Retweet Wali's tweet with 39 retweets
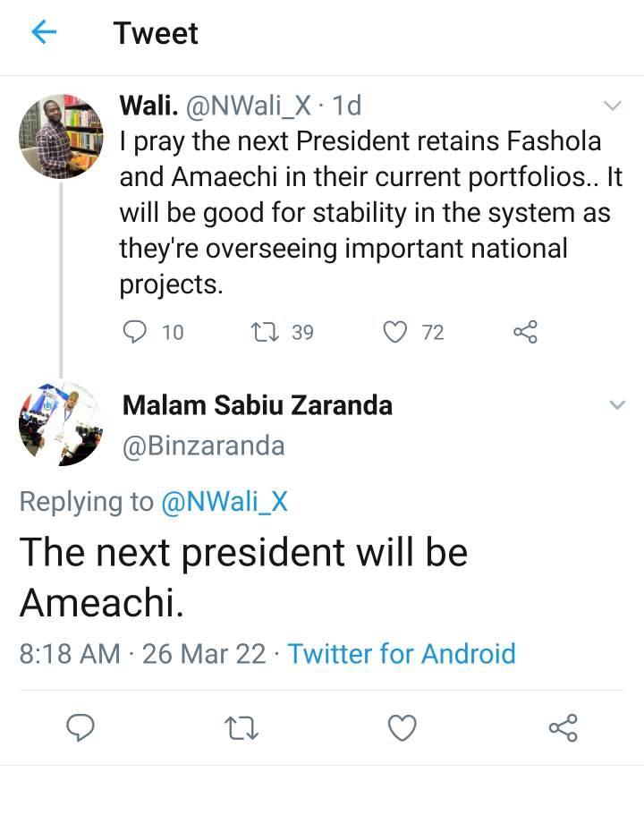Viewport: 644px width, 815px height. click(265, 332)
